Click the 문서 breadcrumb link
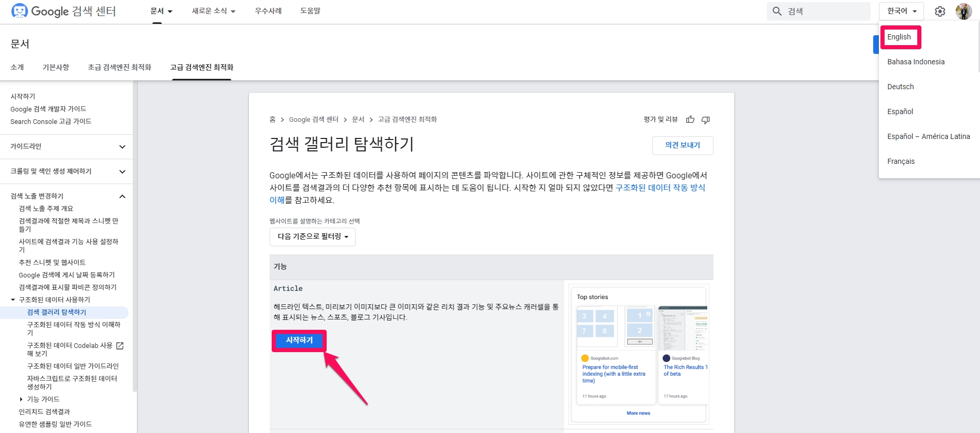Viewport: 980px width, 433px height. click(358, 120)
